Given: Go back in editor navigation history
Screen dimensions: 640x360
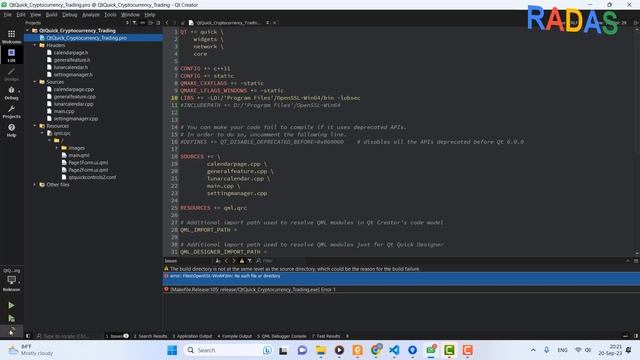Looking at the screenshot, I should [x=167, y=23].
